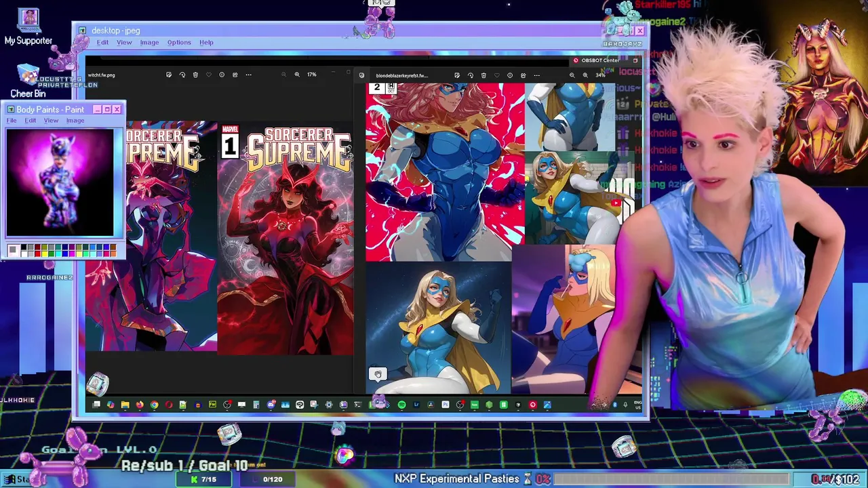Screen dimensions: 868x488
Task: Open File menu in Body Paints window
Action: pyautogui.click(x=12, y=121)
